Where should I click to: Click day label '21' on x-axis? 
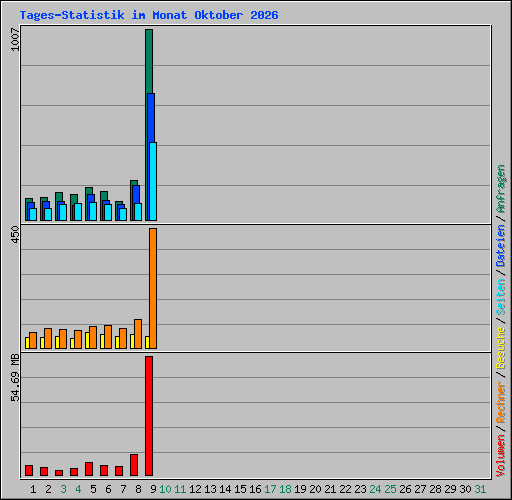coord(330,489)
